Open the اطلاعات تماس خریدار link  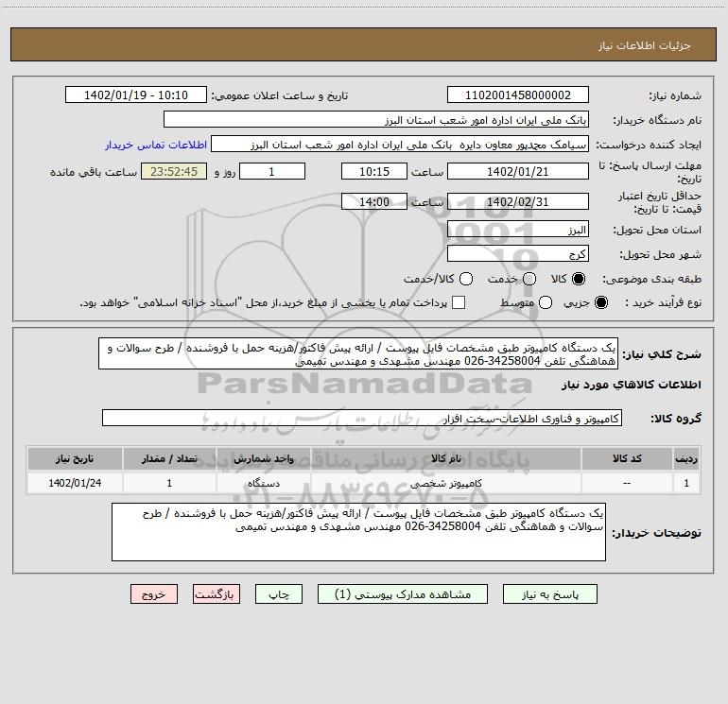click(x=156, y=145)
